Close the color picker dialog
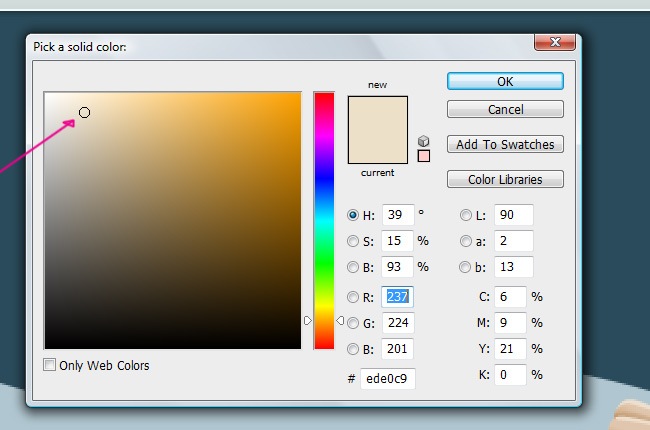This screenshot has height=430, width=650. 553,42
